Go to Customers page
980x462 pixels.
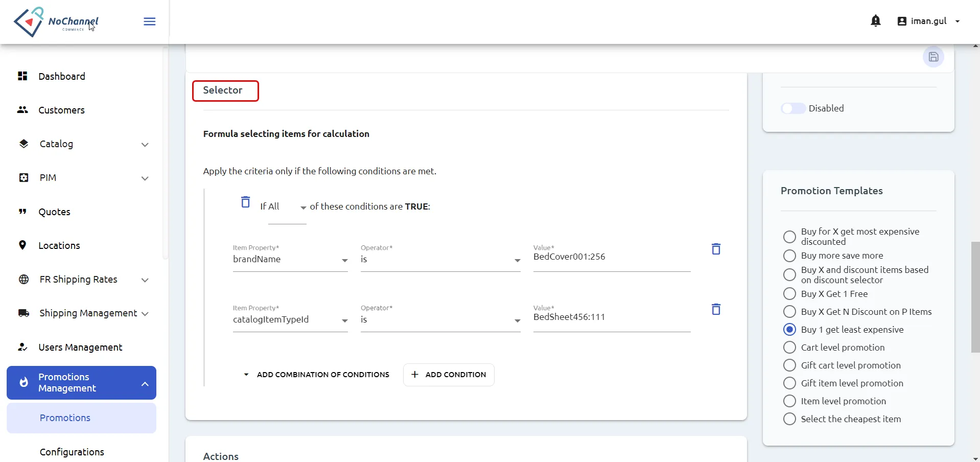61,110
